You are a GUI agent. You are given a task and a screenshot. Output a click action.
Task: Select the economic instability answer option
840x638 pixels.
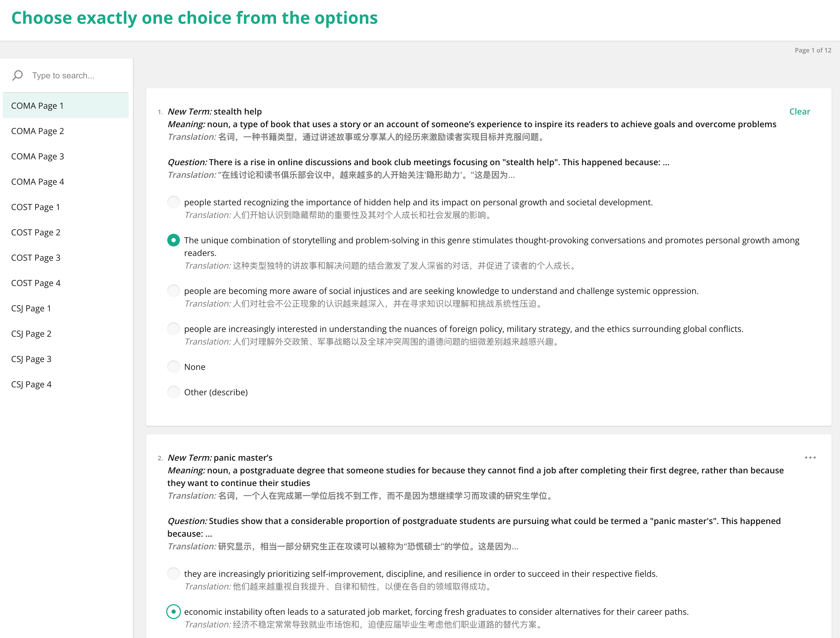click(174, 611)
